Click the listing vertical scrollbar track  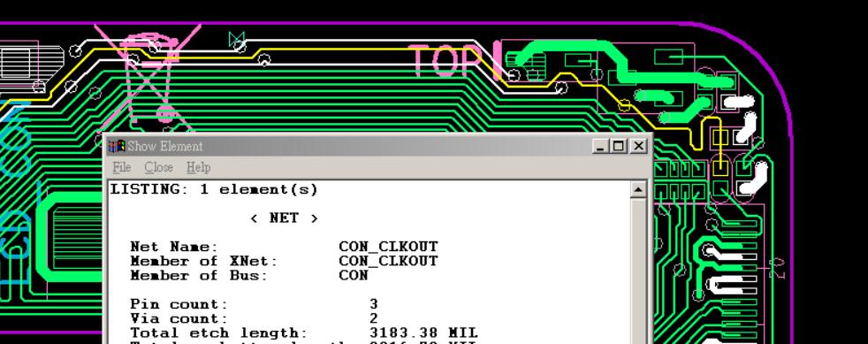pyautogui.click(x=637, y=271)
